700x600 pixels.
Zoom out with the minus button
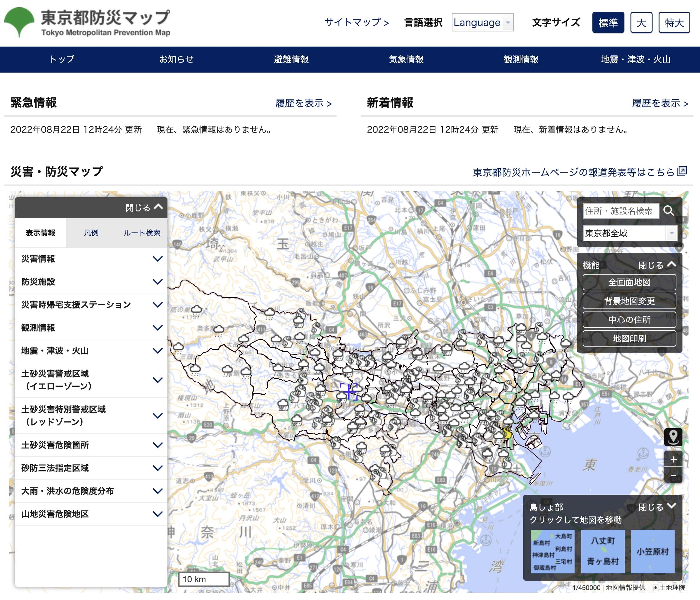[x=673, y=476]
